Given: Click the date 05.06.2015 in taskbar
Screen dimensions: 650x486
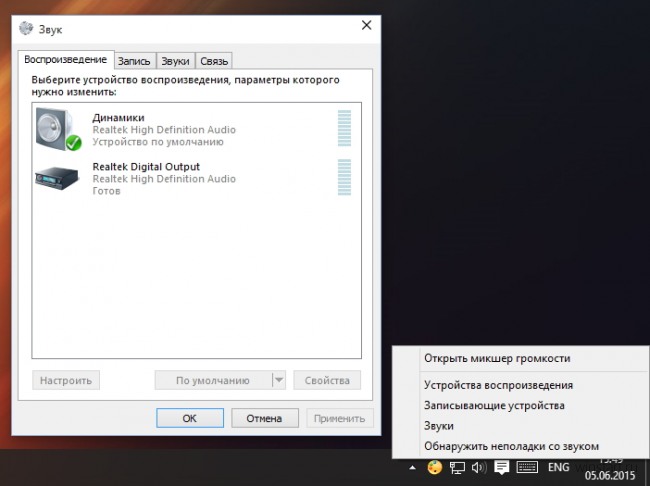Looking at the screenshot, I should pos(610,475).
